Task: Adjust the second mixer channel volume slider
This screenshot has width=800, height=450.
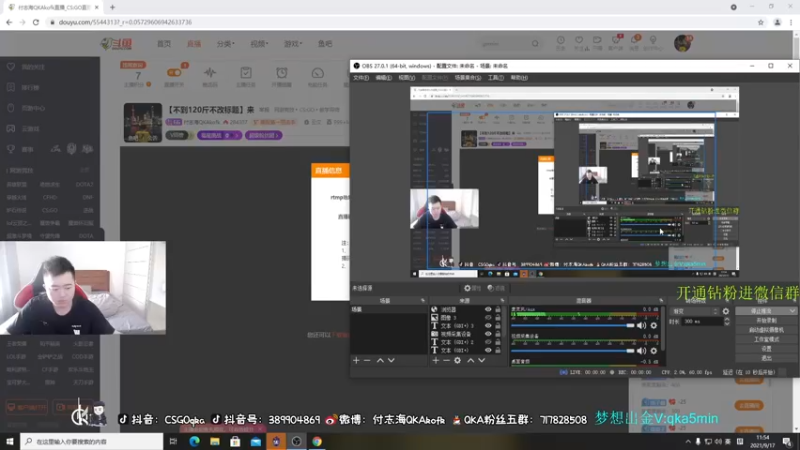Action: 572,351
